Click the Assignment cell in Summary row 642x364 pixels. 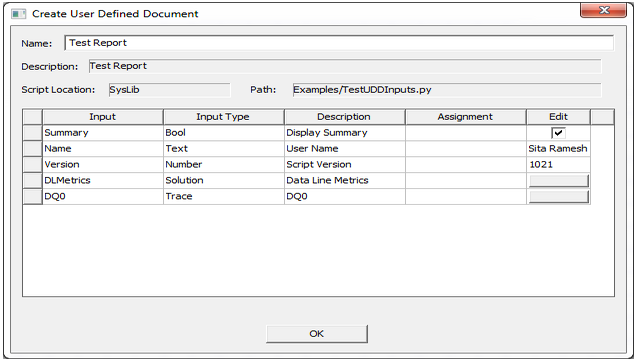tap(466, 133)
